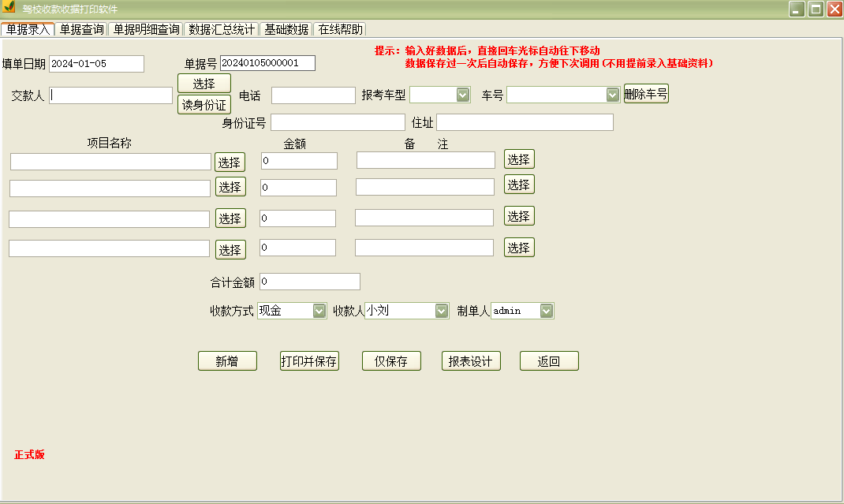Click second row 备注 field
This screenshot has width=844, height=504.
(424, 187)
